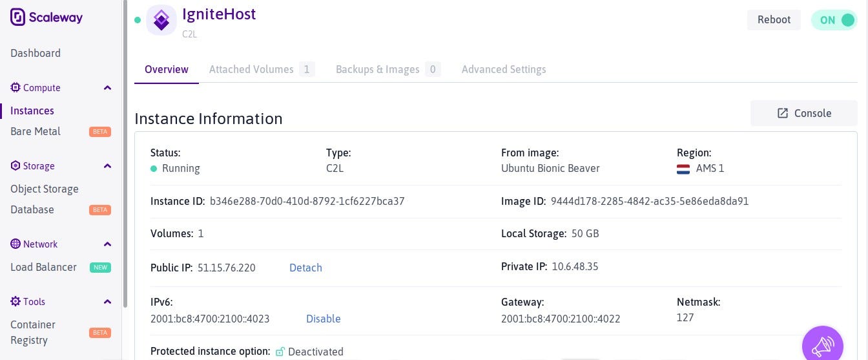Click the Netherlands flag by AMS 1
868x360 pixels.
(683, 169)
